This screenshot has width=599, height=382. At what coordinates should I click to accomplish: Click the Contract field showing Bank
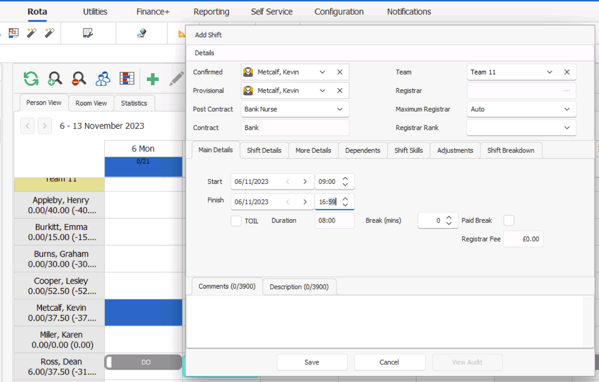click(295, 128)
